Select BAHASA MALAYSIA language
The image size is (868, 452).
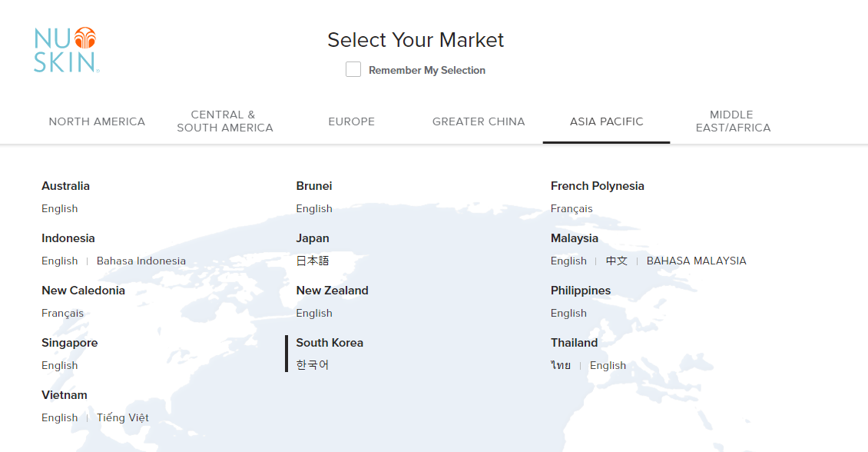tap(697, 261)
